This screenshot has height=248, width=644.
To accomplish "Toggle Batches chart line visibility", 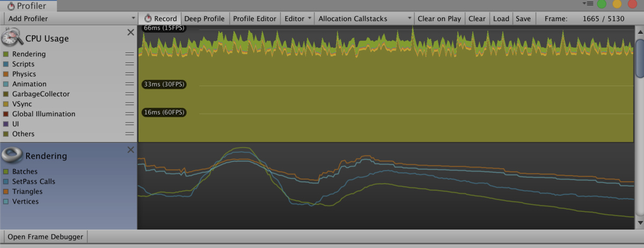I will [x=6, y=171].
